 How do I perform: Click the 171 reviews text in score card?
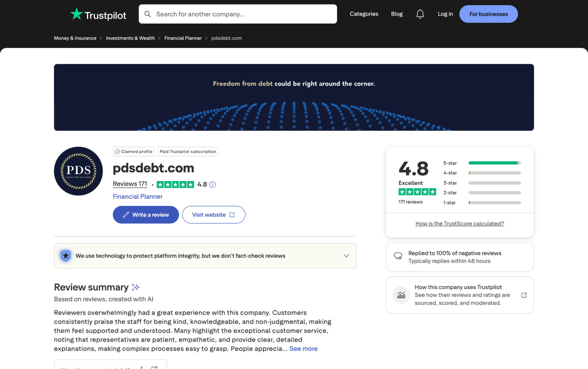[410, 202]
